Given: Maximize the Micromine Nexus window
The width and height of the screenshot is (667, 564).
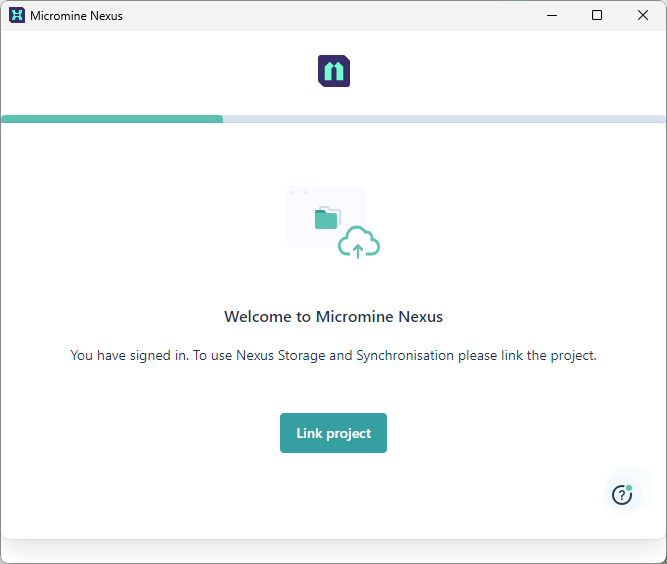Looking at the screenshot, I should (597, 15).
